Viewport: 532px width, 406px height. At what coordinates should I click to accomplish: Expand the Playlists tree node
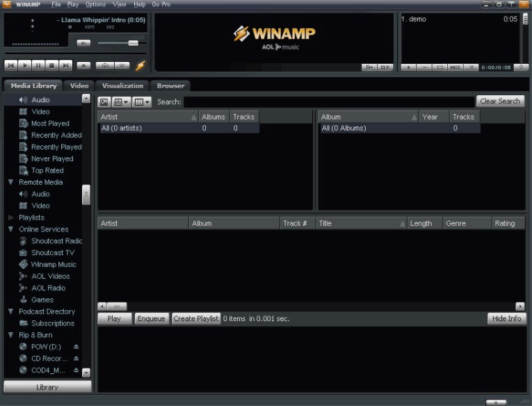pyautogui.click(x=10, y=218)
